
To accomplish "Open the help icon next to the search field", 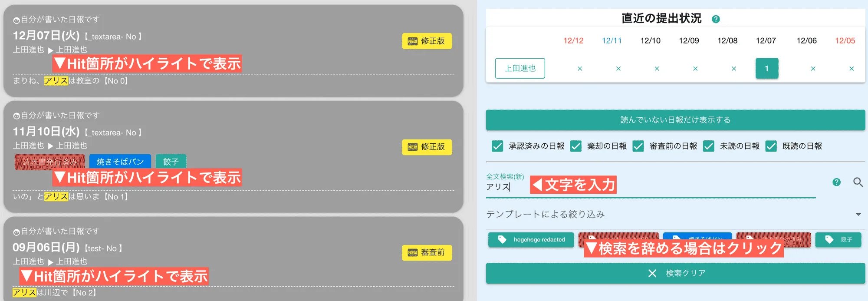I will click(837, 182).
